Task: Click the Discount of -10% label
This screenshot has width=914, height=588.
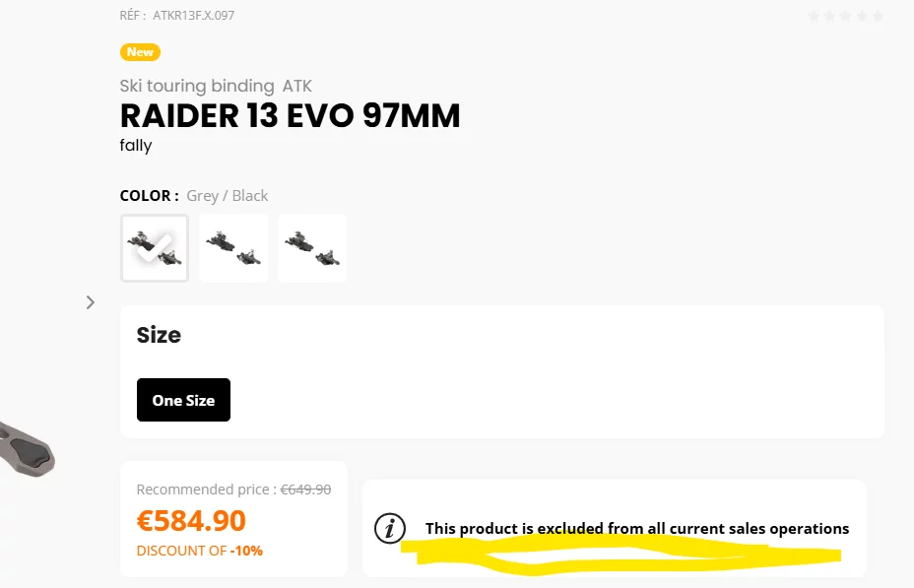Action: (x=200, y=551)
